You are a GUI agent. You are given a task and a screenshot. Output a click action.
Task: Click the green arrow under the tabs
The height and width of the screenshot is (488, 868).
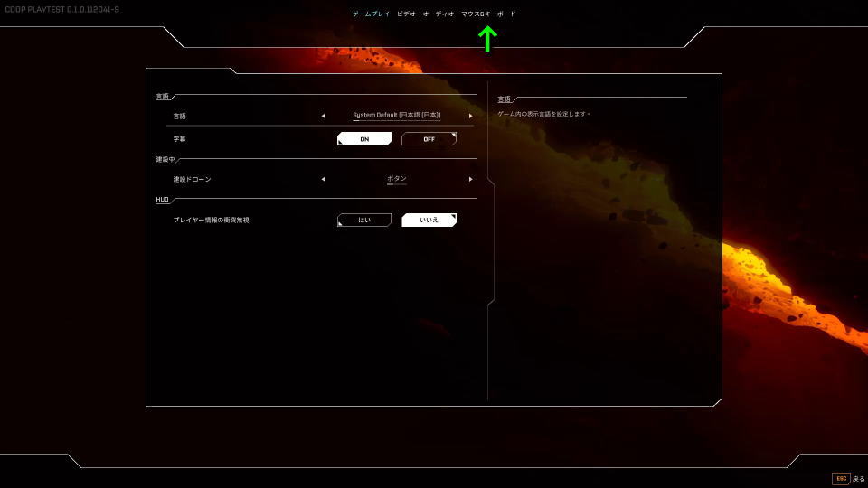[x=487, y=38]
